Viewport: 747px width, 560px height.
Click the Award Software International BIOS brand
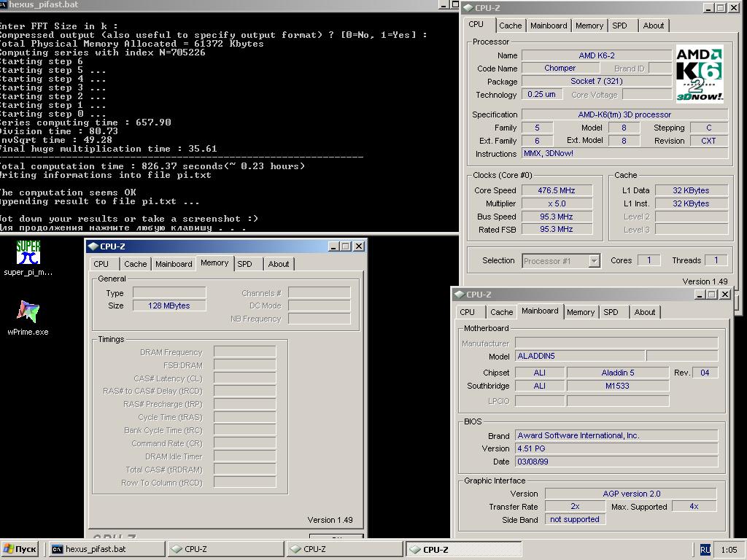coord(616,436)
